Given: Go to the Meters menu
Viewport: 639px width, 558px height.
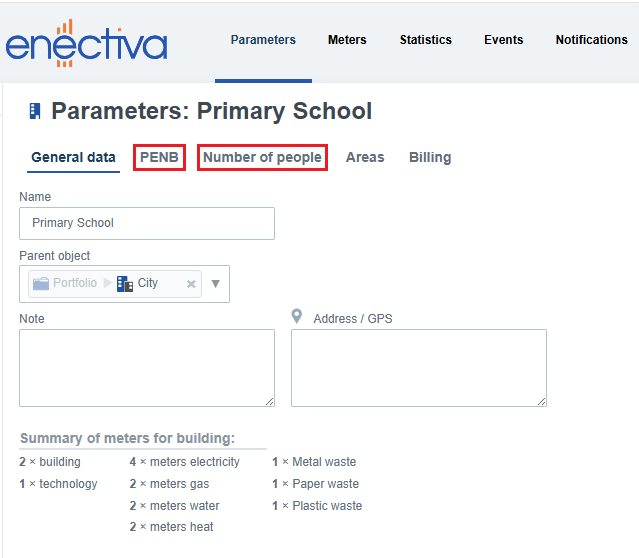Looking at the screenshot, I should tap(347, 40).
